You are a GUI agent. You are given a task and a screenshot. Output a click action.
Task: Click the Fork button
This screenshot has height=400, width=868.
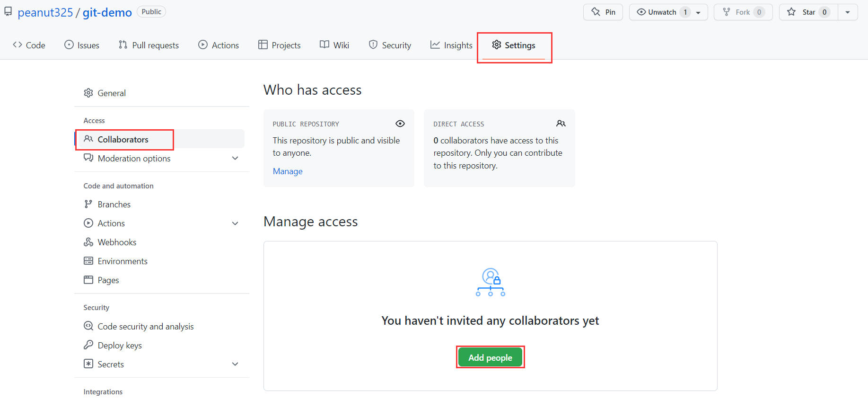743,12
